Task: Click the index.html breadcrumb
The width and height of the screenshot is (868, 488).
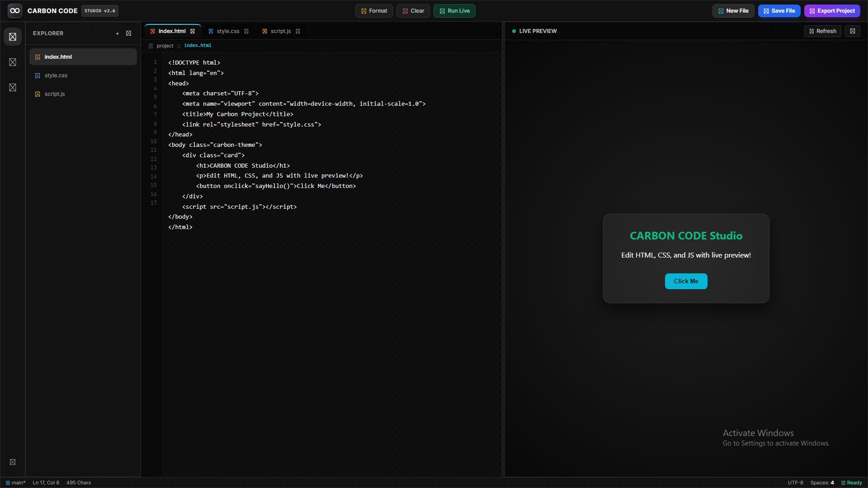Action: pyautogui.click(x=198, y=46)
